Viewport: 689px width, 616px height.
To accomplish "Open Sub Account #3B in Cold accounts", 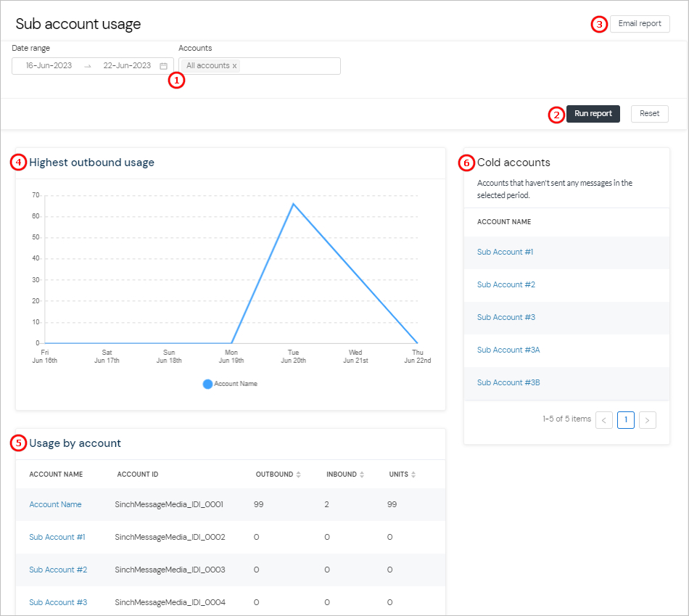I will (508, 382).
